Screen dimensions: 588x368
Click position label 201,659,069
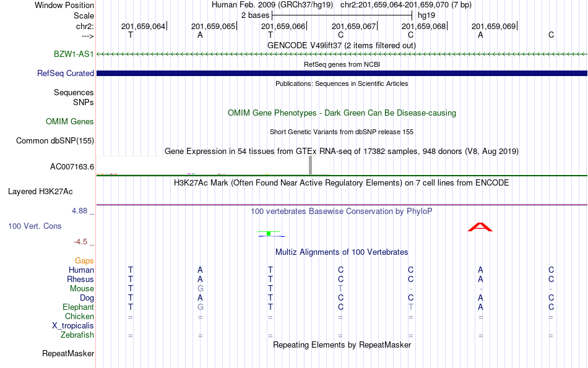493,26
